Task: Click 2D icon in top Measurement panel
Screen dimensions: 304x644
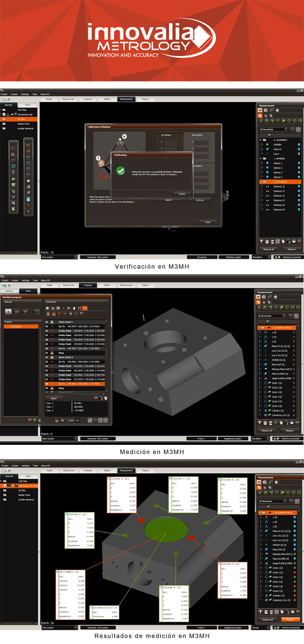Action: click(x=259, y=110)
